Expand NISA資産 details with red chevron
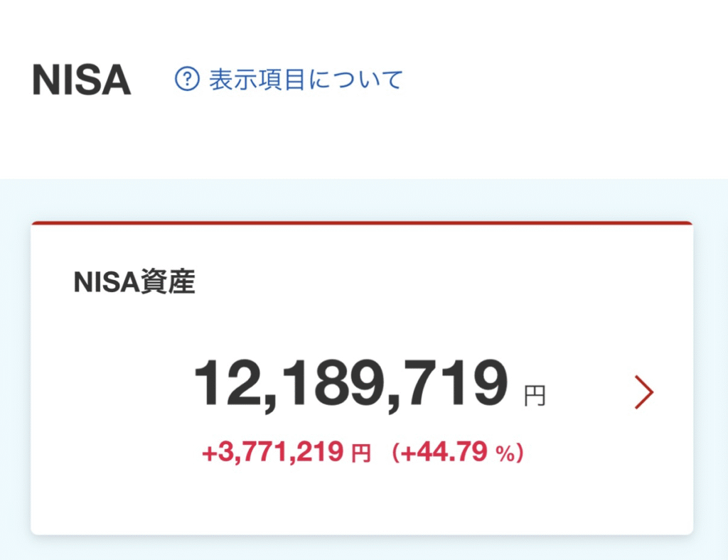728x560 pixels. [643, 393]
